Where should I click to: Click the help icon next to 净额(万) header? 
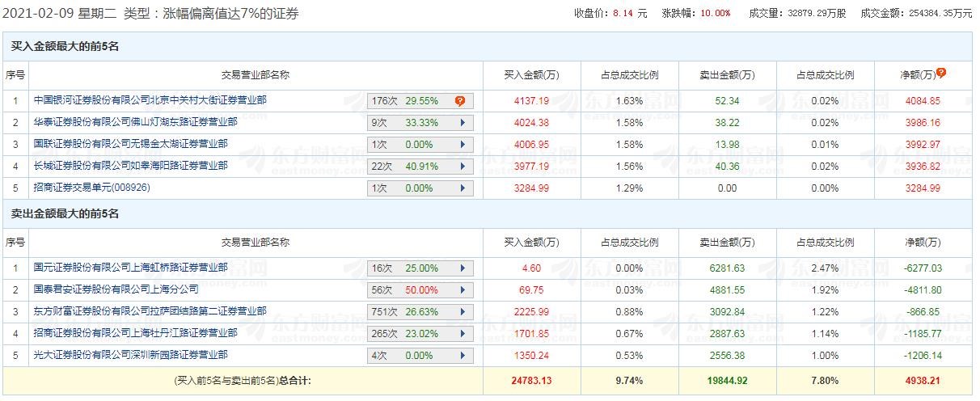point(941,74)
